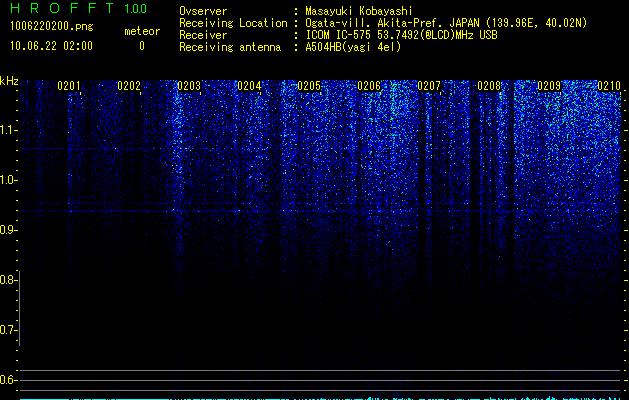This screenshot has width=629, height=400.
Task: Click the 0206 time marker
Action: [369, 86]
